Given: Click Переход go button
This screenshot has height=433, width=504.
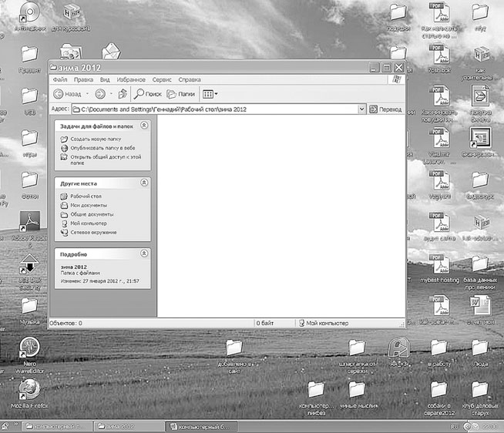Looking at the screenshot, I should (386, 109).
